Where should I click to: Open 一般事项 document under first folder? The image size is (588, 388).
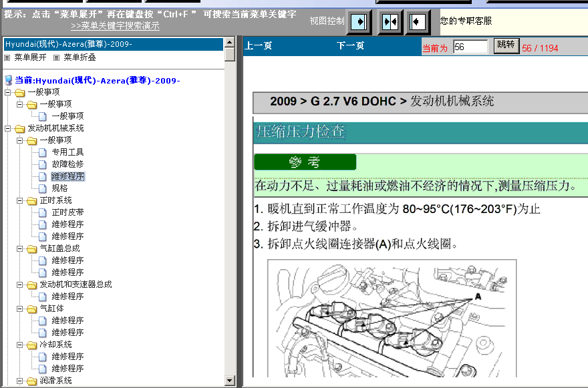point(67,116)
